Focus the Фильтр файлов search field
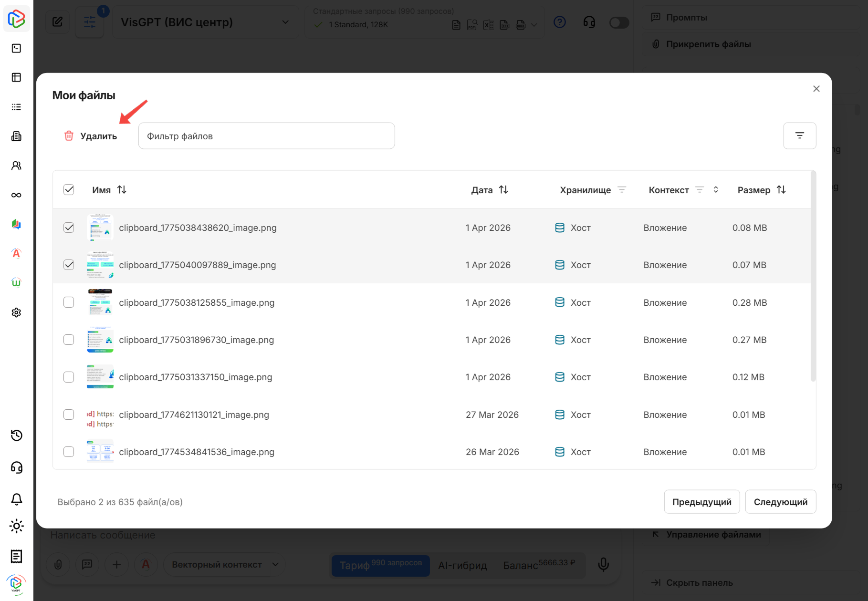 [x=266, y=136]
